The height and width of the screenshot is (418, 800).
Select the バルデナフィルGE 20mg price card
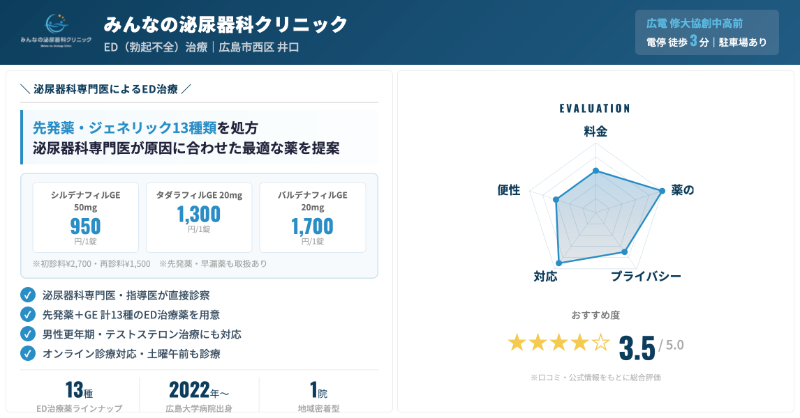click(312, 217)
